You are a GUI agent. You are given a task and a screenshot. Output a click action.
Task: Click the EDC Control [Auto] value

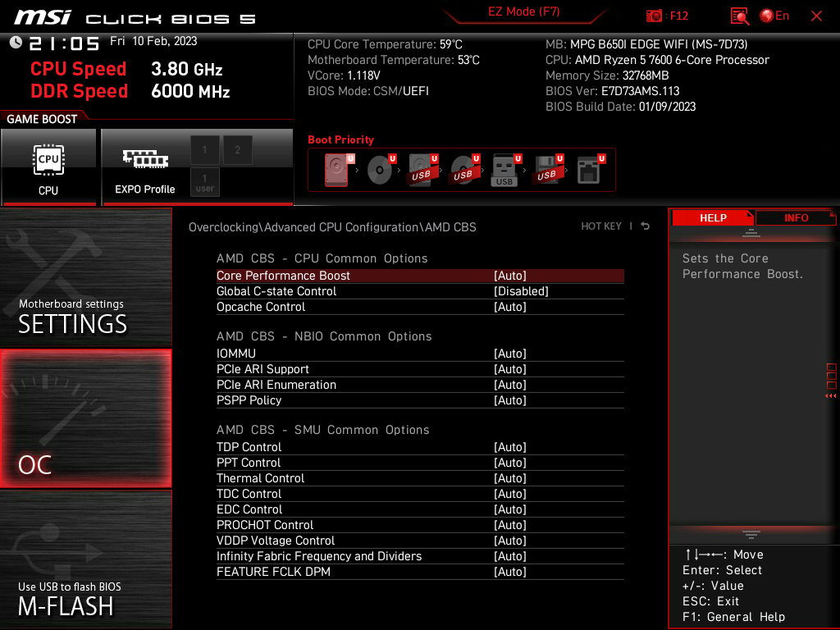[x=510, y=509]
